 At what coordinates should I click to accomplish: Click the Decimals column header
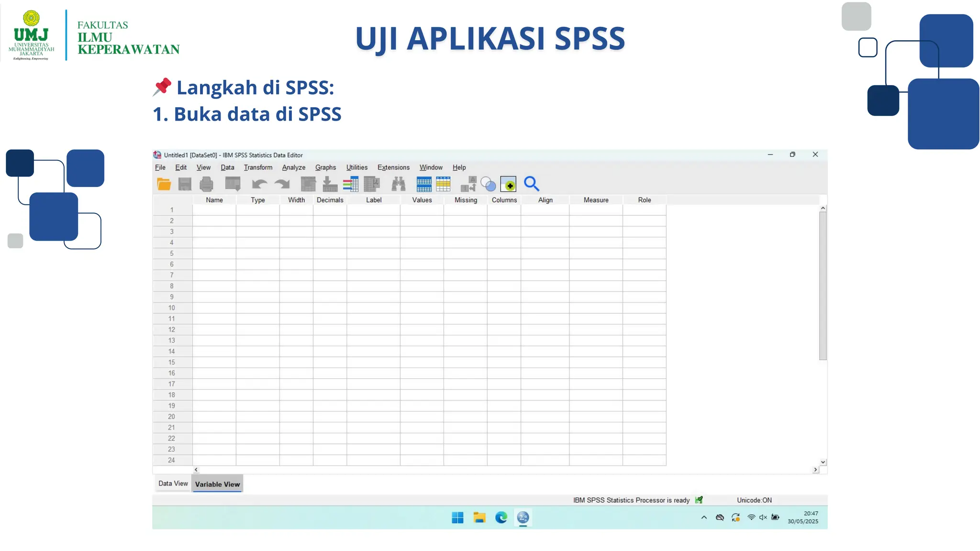330,200
